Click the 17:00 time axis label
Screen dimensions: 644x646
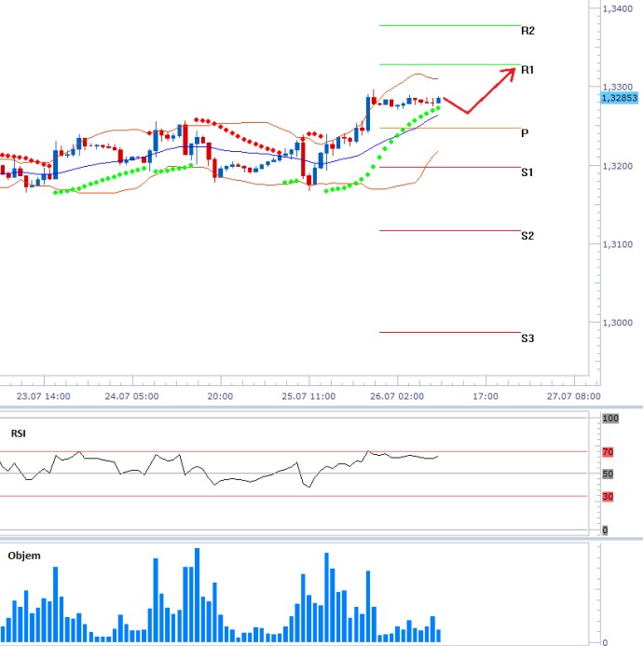[485, 396]
